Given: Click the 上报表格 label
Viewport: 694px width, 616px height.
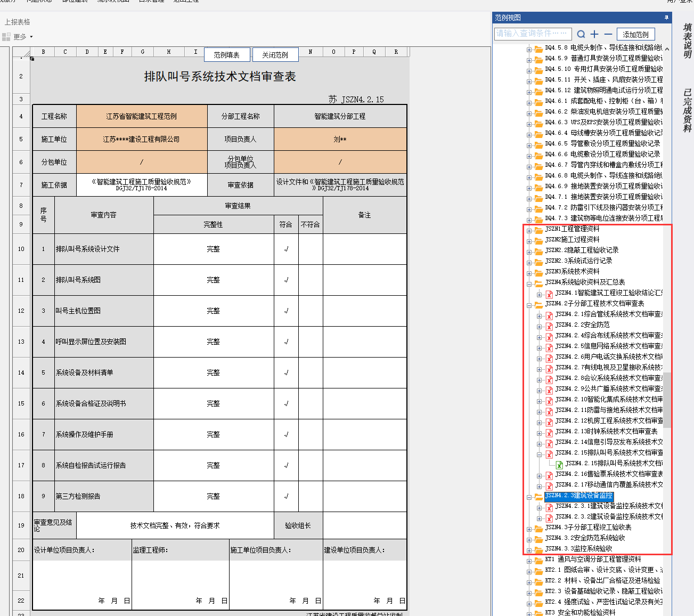Looking at the screenshot, I should [x=18, y=22].
